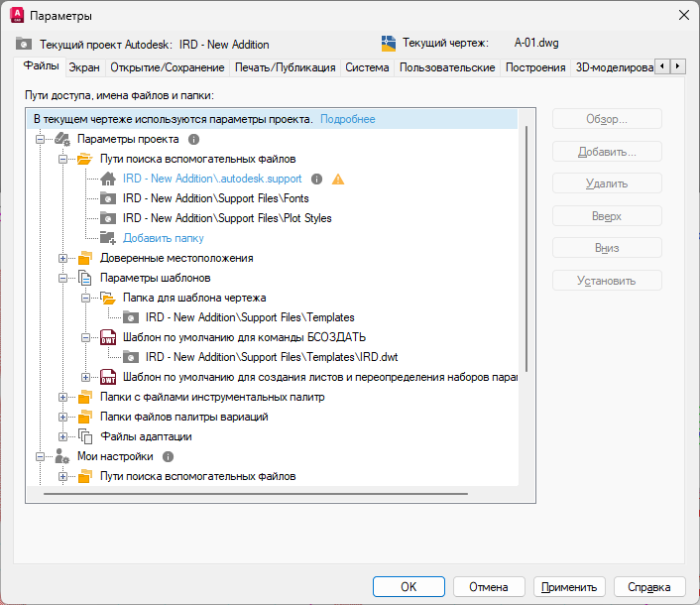Click the folder icon of Папки файлов палитры вариаций

click(x=85, y=417)
